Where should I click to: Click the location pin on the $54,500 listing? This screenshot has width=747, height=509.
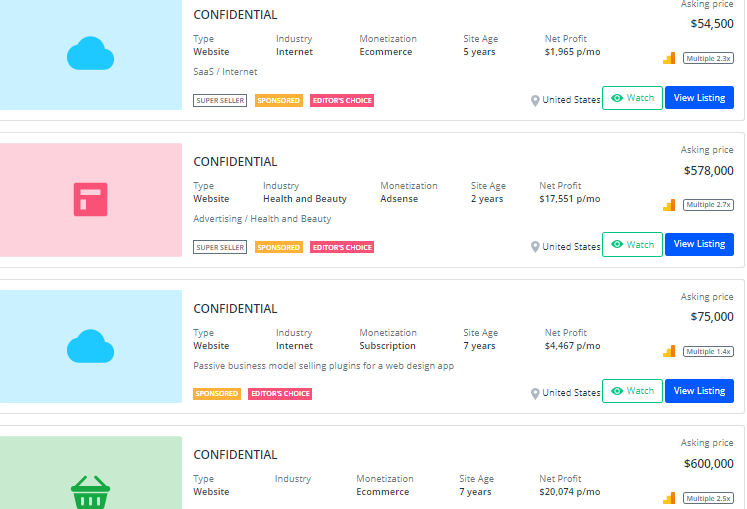coord(535,100)
